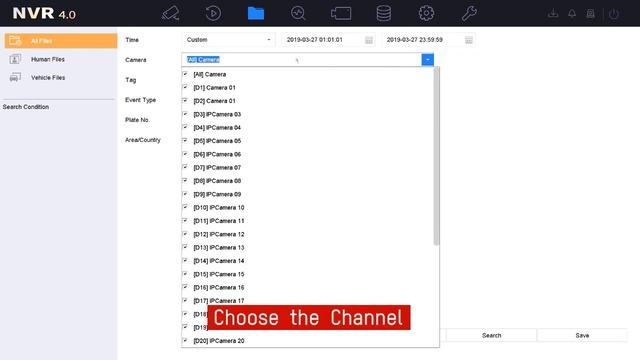Image resolution: width=640 pixels, height=360 pixels.
Task: Toggle [D12] IPCamera 12 checkbox
Action: 185,234
